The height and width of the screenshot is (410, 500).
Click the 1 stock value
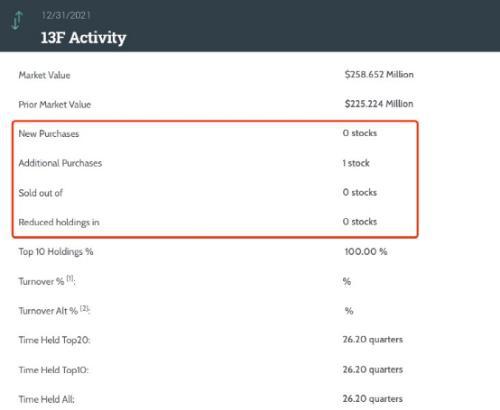[x=356, y=163]
